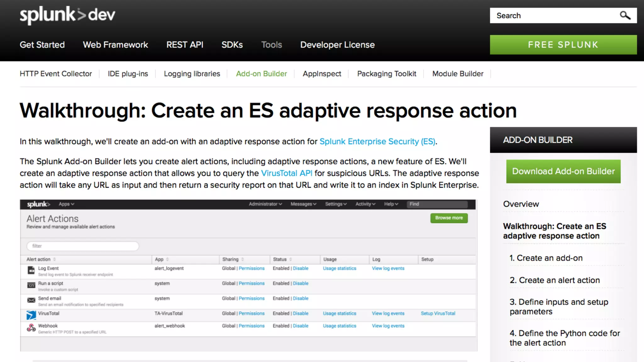The width and height of the screenshot is (644, 362).
Task: Switch to the AppInspect tab
Action: pos(322,74)
